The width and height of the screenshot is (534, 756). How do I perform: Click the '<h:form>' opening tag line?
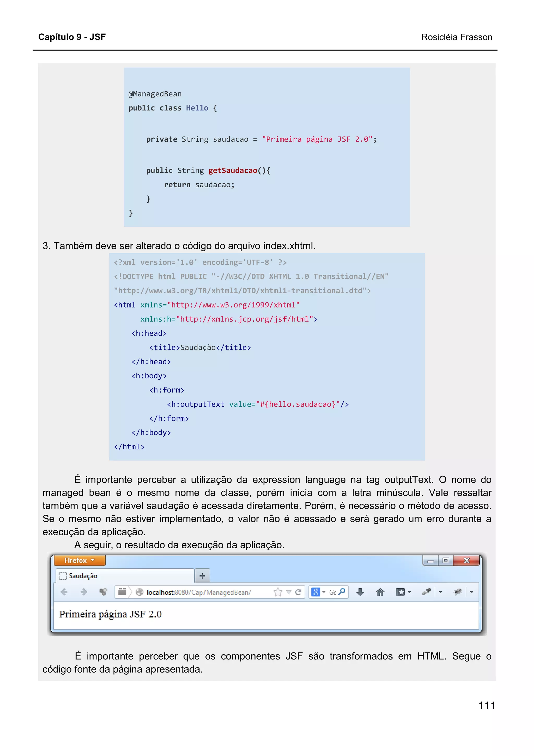167,390
